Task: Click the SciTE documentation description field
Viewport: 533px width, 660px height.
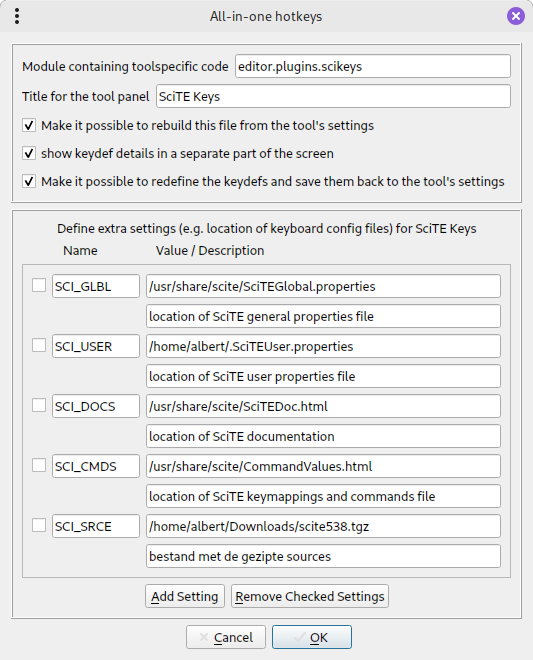Action: (323, 436)
